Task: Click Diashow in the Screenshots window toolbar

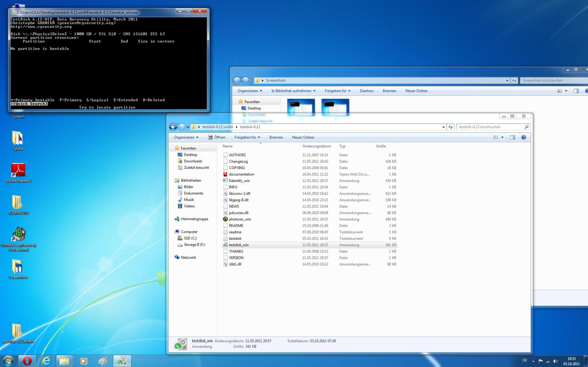Action: (366, 91)
